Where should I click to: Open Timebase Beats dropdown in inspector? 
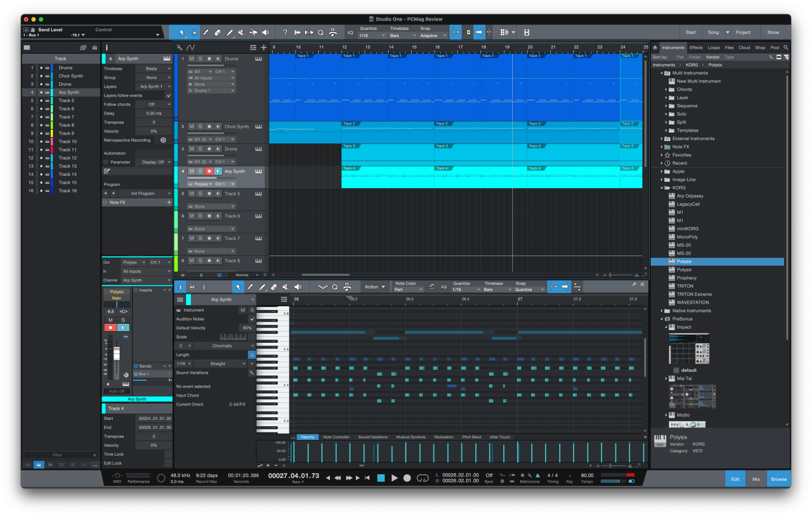tap(154, 69)
